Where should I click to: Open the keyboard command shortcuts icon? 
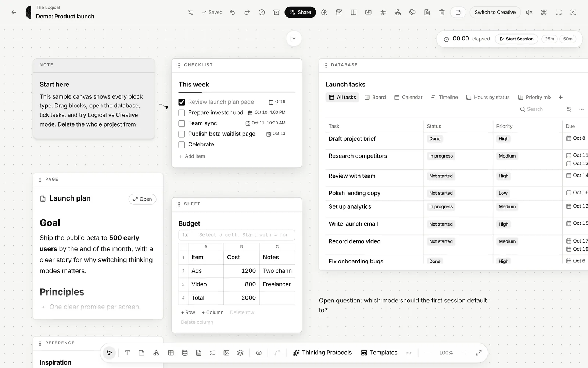pos(544,12)
